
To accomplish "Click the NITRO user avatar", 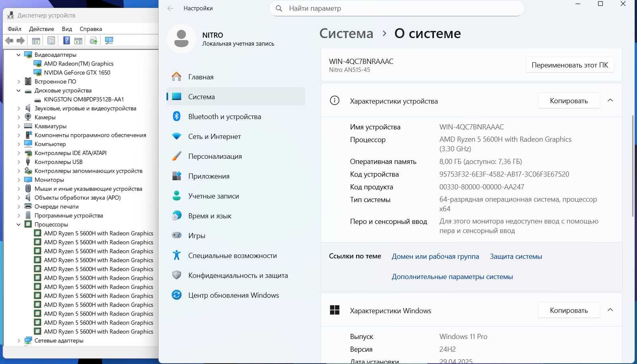I will [x=181, y=39].
